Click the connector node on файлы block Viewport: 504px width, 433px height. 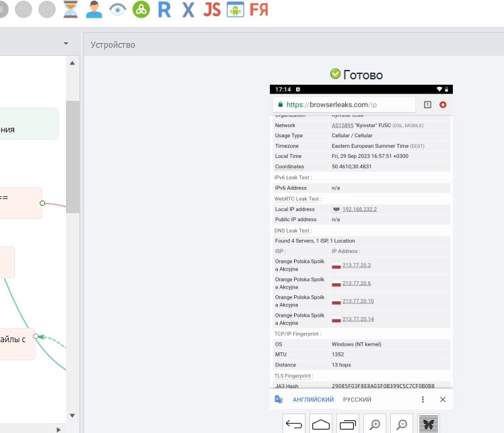(36, 336)
